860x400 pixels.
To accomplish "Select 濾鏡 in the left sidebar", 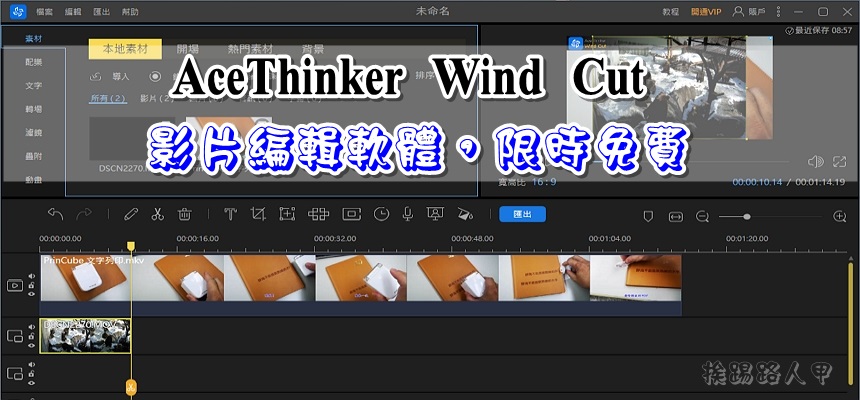I will click(33, 133).
